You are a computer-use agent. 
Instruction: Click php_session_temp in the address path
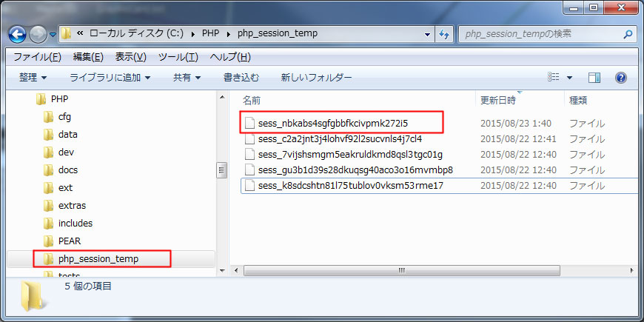tap(278, 33)
